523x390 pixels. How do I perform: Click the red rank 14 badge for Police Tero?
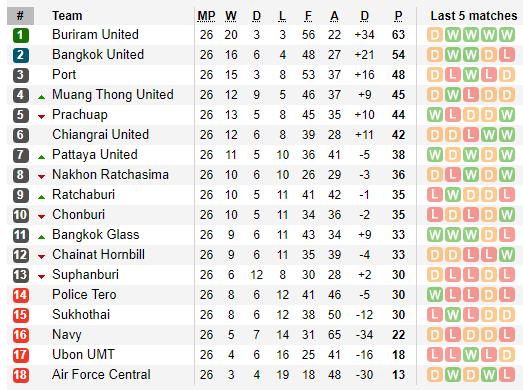(20, 295)
